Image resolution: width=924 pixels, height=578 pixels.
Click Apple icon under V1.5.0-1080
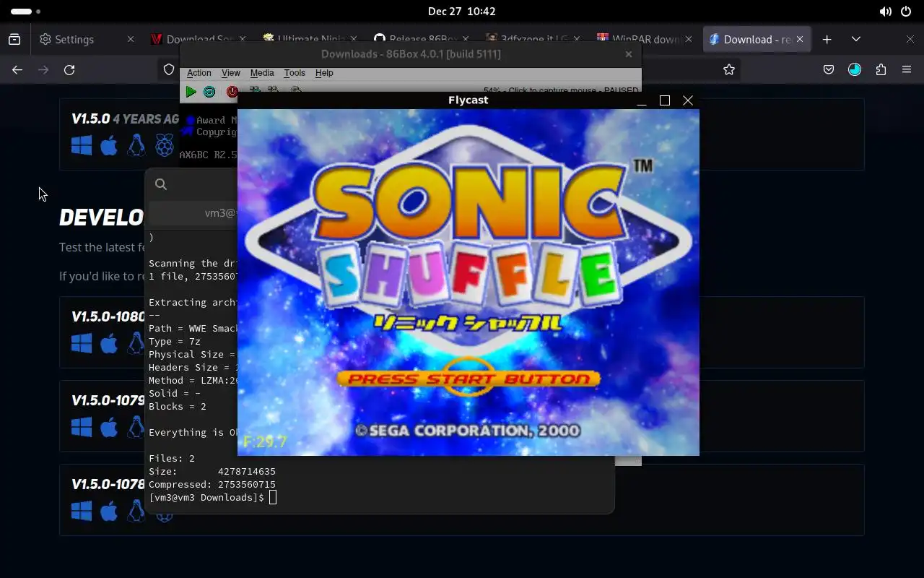tap(109, 343)
